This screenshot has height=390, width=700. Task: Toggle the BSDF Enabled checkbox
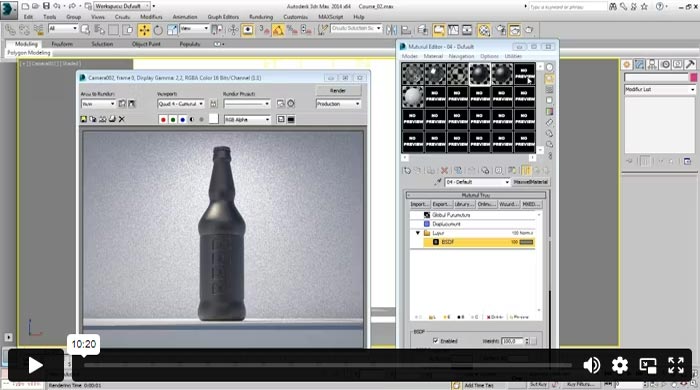click(x=436, y=341)
